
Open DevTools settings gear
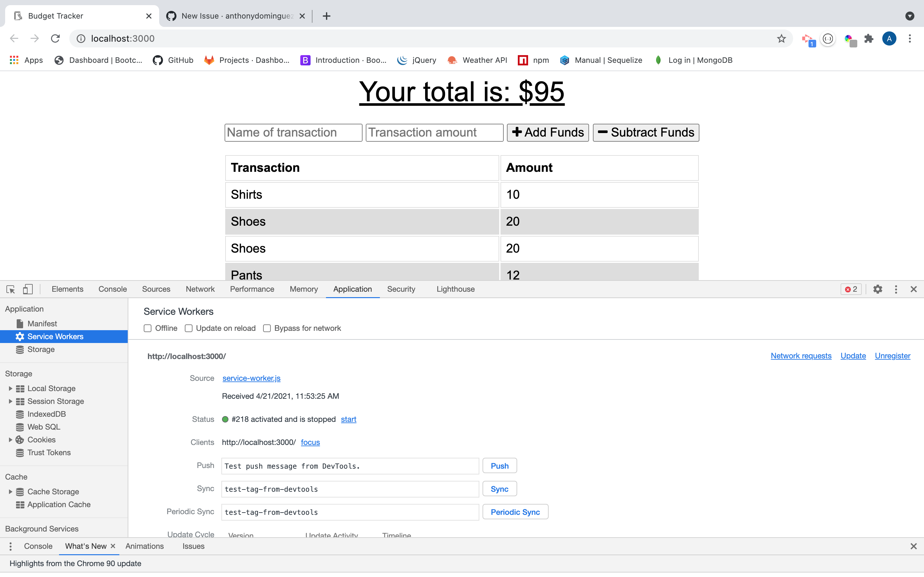[878, 289]
